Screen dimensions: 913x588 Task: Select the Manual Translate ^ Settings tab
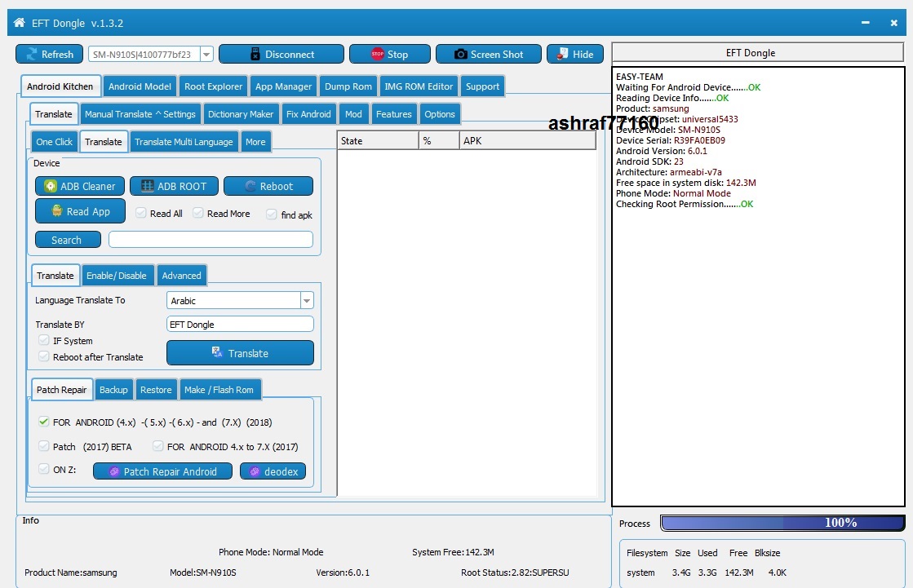(x=140, y=114)
